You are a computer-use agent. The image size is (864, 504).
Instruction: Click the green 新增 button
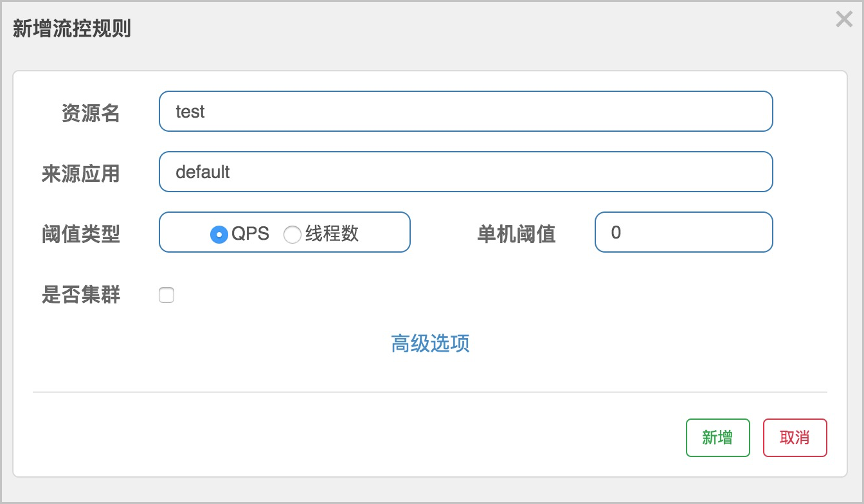click(717, 438)
